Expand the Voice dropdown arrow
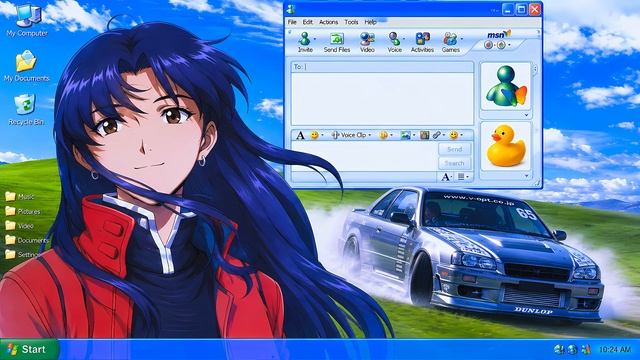Viewport: 640px width, 360px height. pos(404,39)
